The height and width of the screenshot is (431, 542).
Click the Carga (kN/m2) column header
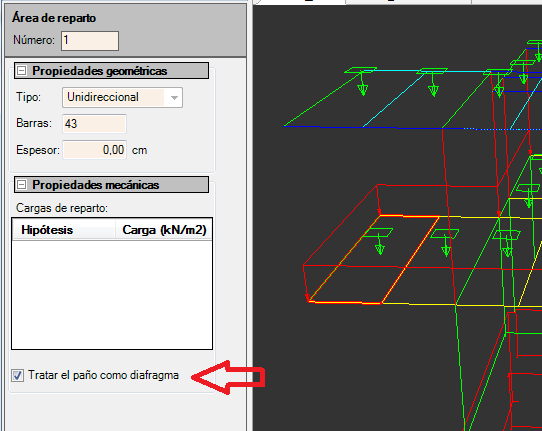click(164, 230)
